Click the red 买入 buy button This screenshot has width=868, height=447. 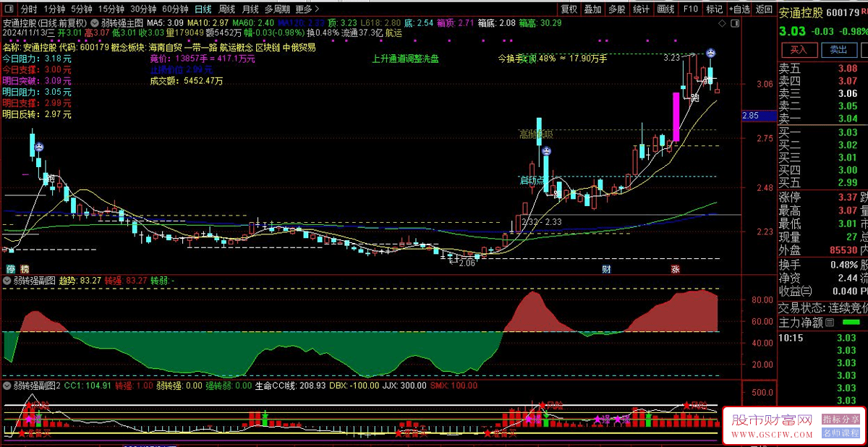click(799, 50)
